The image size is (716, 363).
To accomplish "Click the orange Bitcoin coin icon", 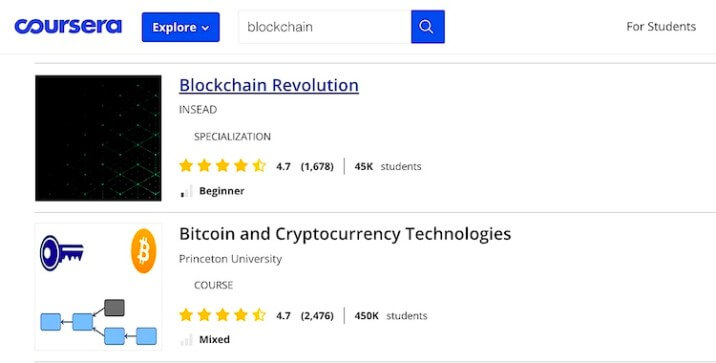I will 143,251.
